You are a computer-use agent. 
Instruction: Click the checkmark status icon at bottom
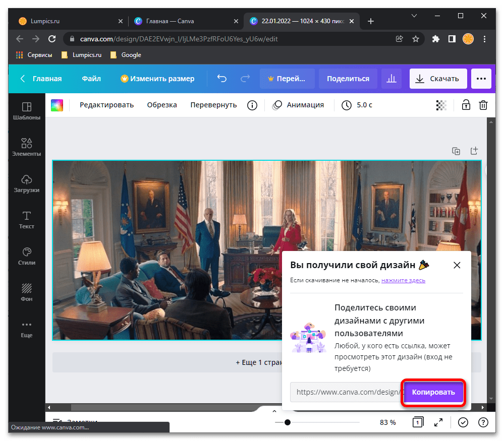[x=463, y=422]
